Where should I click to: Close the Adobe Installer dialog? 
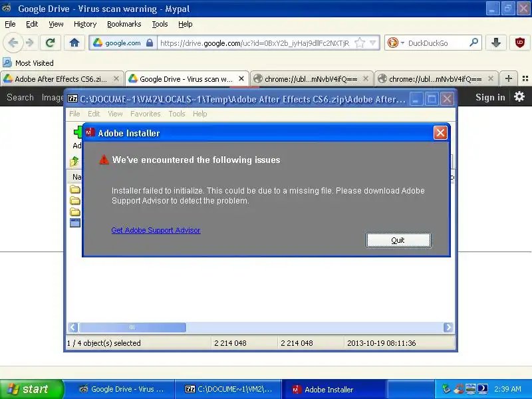pyautogui.click(x=440, y=132)
